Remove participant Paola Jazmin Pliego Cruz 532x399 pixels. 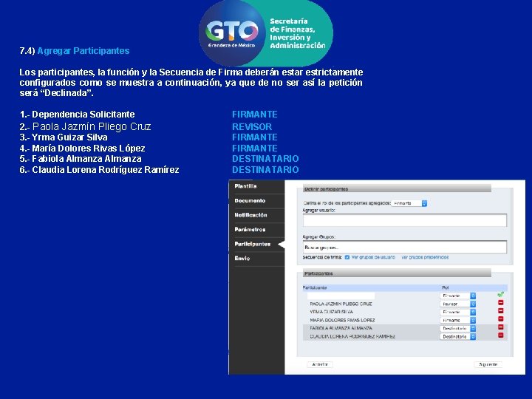tap(500, 303)
